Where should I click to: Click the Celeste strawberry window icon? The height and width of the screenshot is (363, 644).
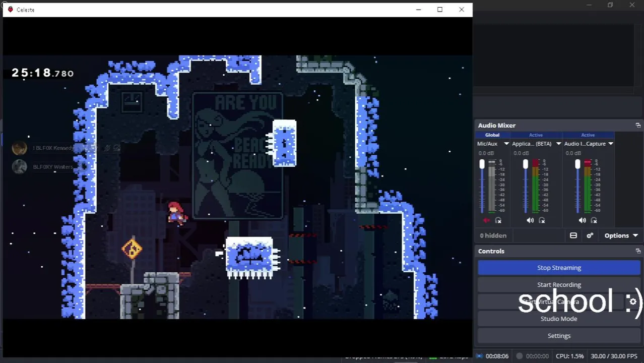pos(10,10)
